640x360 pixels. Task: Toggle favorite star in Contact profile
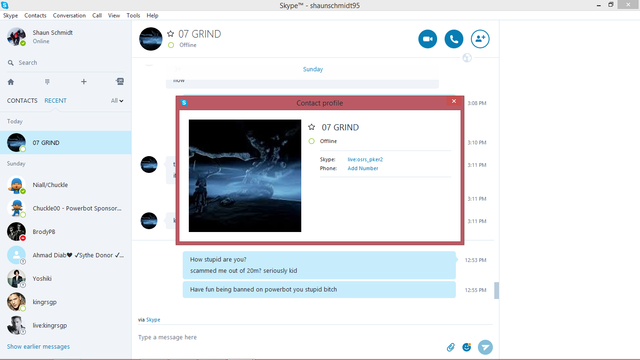pos(311,127)
